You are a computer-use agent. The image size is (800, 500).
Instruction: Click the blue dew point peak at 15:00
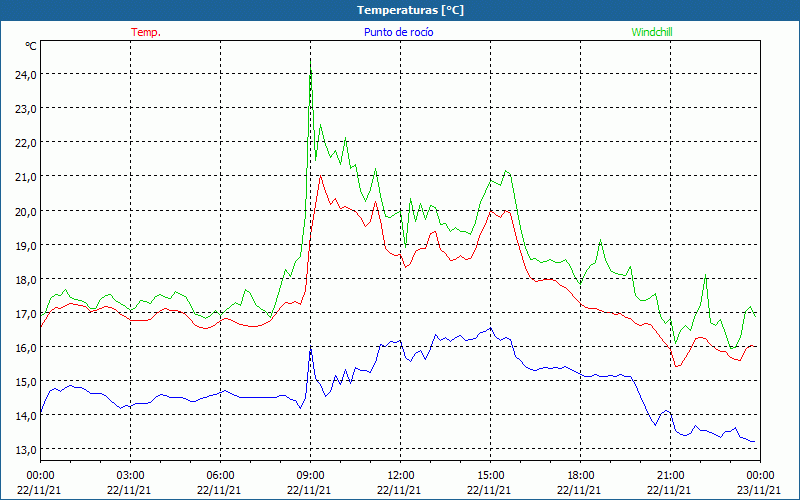[491, 328]
